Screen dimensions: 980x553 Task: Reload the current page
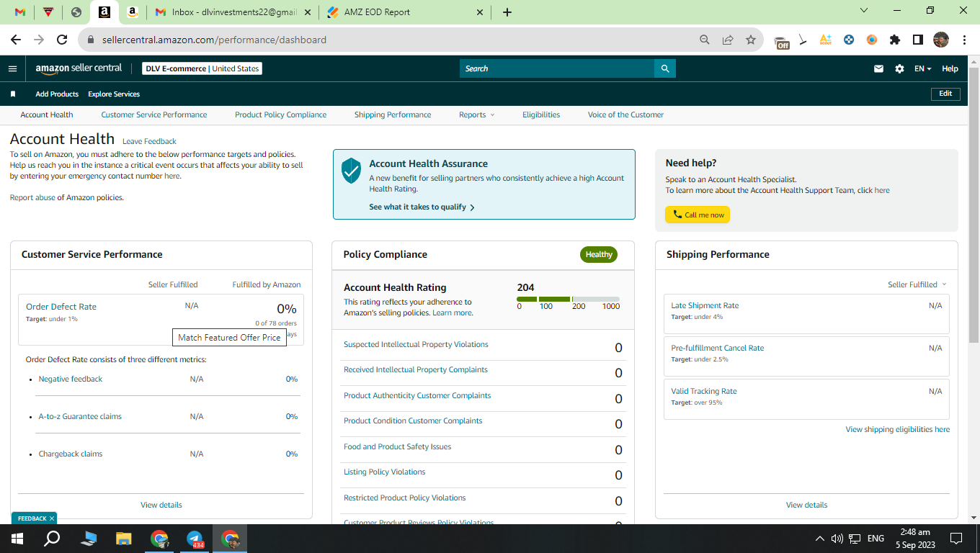tap(62, 40)
